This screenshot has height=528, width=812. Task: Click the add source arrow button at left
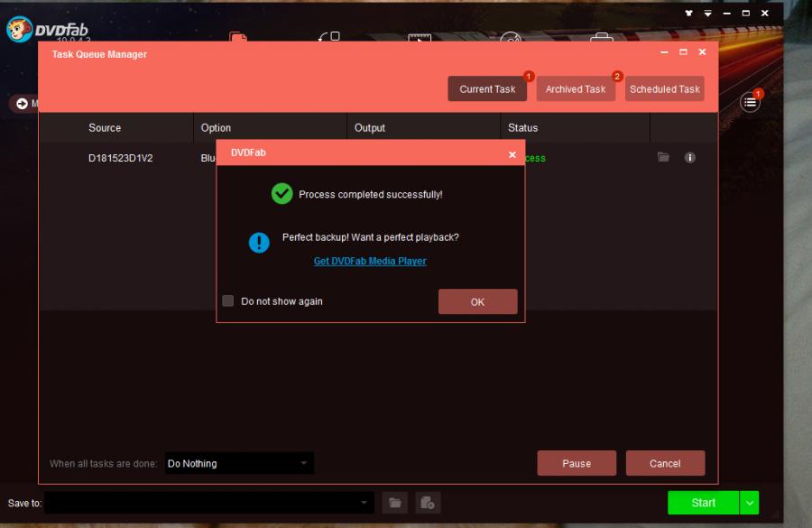[22, 104]
